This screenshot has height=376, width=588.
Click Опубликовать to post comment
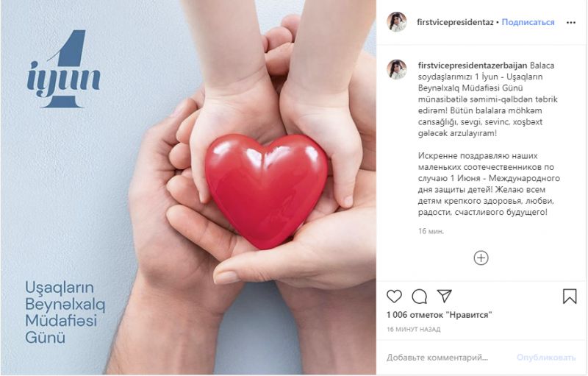coord(546,358)
